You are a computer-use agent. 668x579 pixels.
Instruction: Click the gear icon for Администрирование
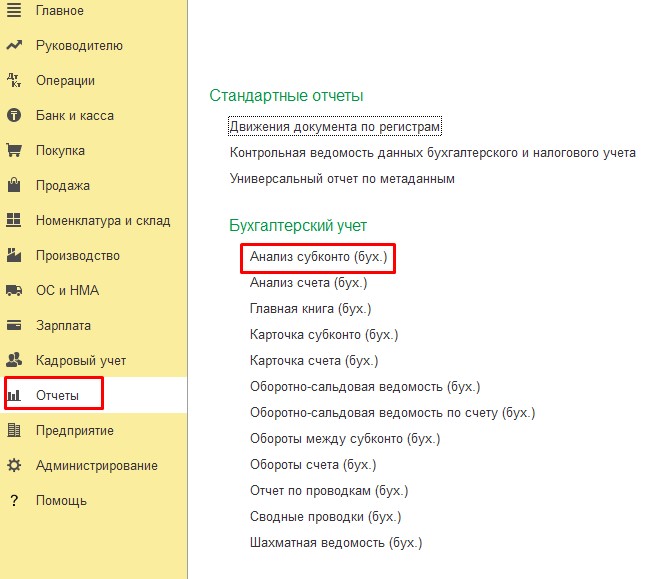point(14,465)
